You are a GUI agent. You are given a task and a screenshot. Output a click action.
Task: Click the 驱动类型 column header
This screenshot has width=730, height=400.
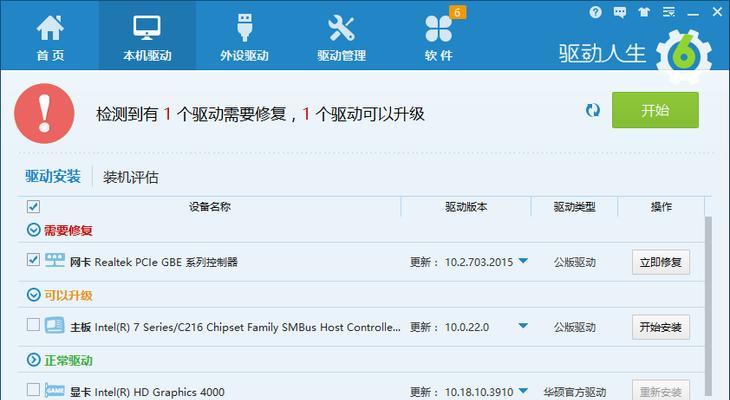[x=575, y=207]
